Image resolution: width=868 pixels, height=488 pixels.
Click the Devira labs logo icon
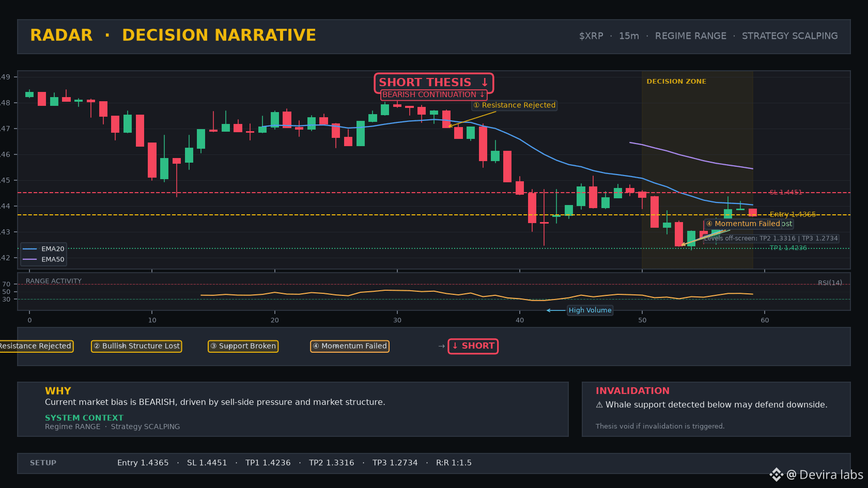point(777,475)
